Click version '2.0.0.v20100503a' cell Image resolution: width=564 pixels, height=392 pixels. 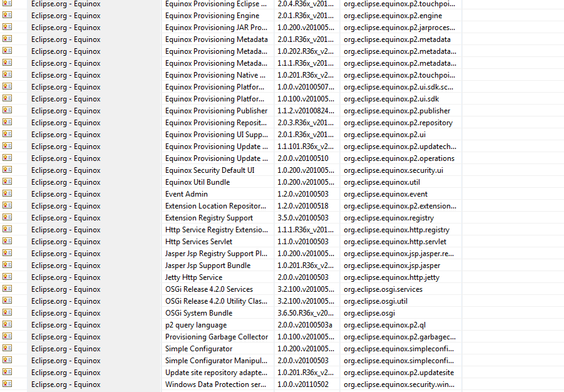pyautogui.click(x=305, y=324)
